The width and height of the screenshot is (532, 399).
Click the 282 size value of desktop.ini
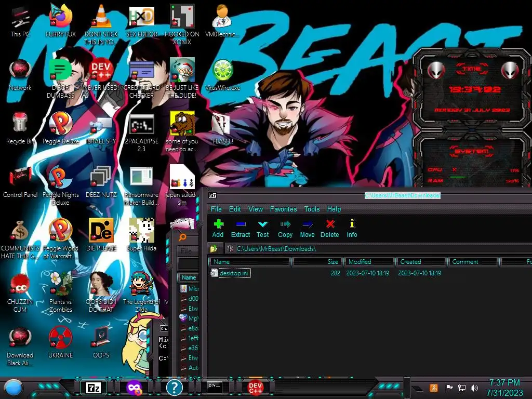pyautogui.click(x=335, y=273)
